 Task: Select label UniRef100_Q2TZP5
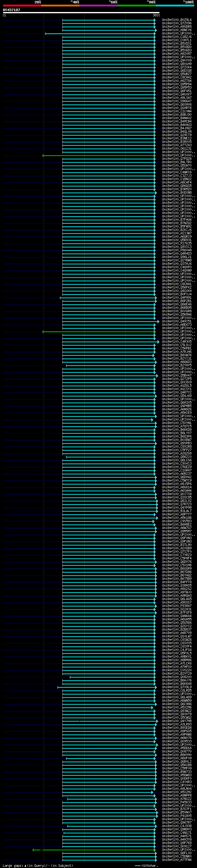click(x=176, y=379)
